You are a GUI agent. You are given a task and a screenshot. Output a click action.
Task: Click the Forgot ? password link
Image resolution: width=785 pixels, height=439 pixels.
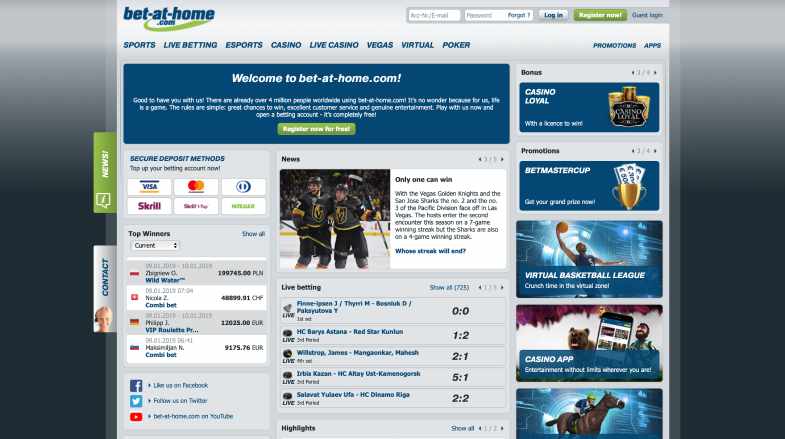[x=519, y=16]
